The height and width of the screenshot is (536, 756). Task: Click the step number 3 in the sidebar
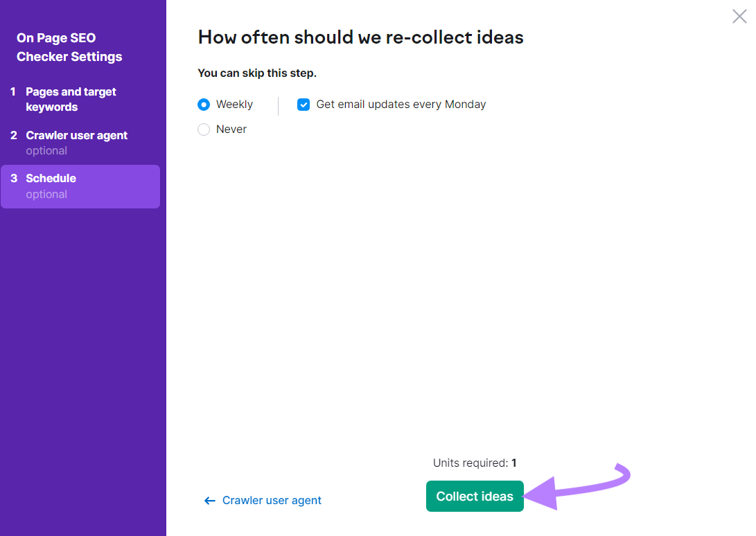point(15,178)
